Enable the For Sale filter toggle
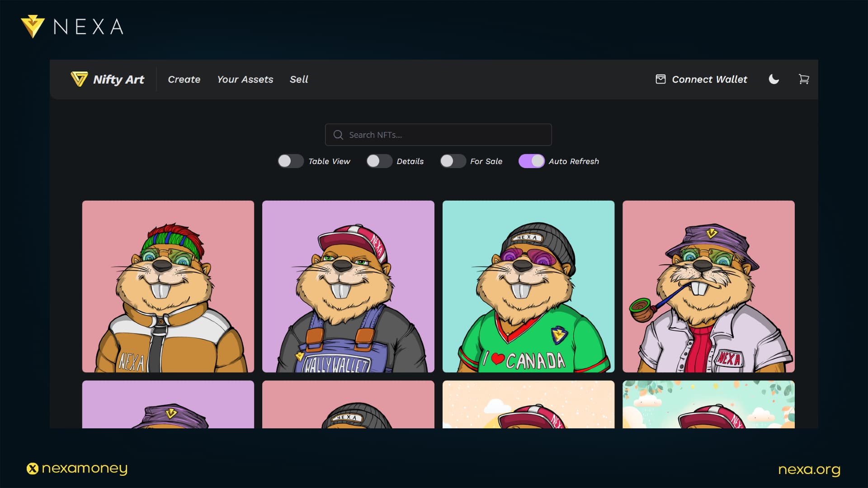 pos(453,161)
